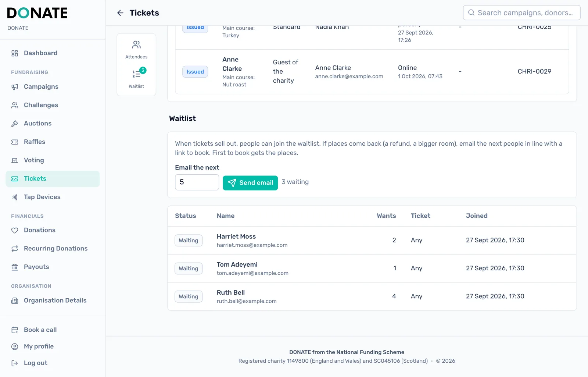Click harriet.moss@example.com email
Image resolution: width=588 pixels, height=377 pixels.
coord(252,245)
